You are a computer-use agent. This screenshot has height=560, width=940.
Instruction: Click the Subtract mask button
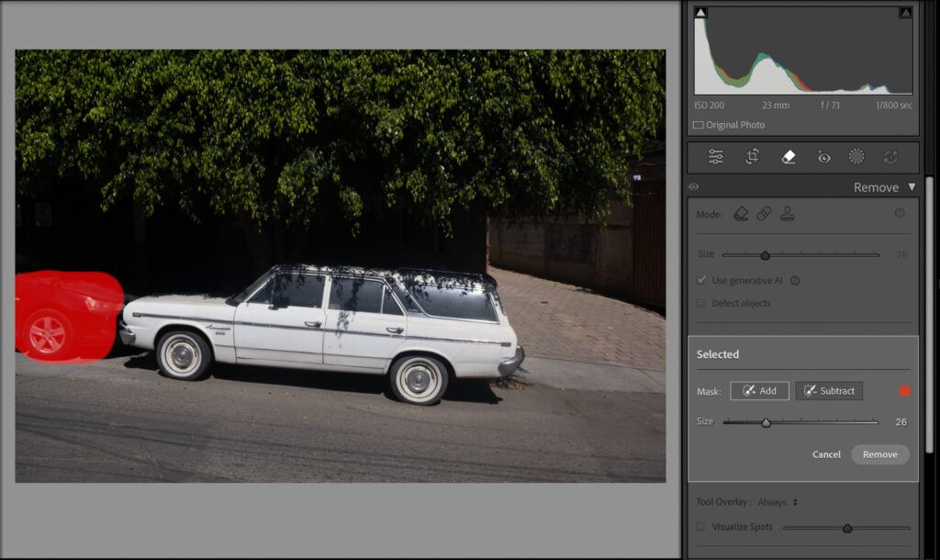click(x=829, y=390)
